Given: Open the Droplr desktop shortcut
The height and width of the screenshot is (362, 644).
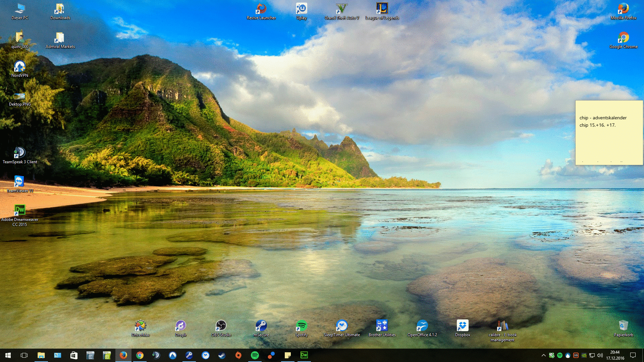Looking at the screenshot, I should pos(181,328).
